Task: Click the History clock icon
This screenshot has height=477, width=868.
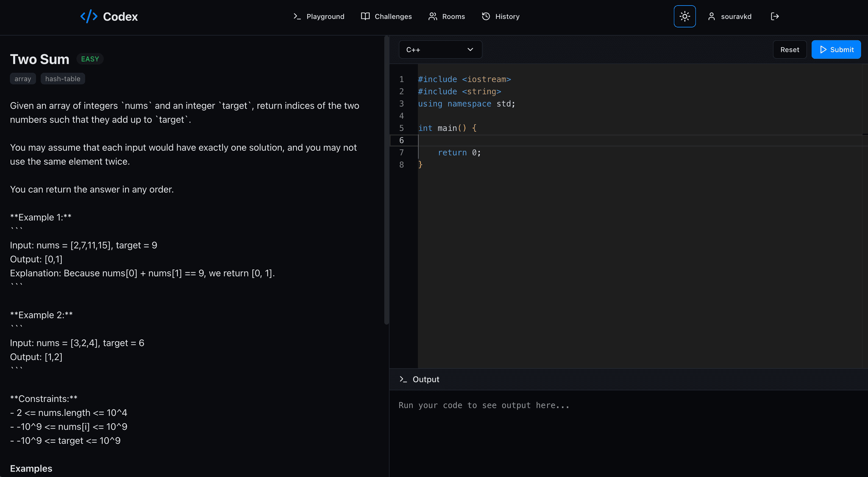Action: [x=486, y=17]
